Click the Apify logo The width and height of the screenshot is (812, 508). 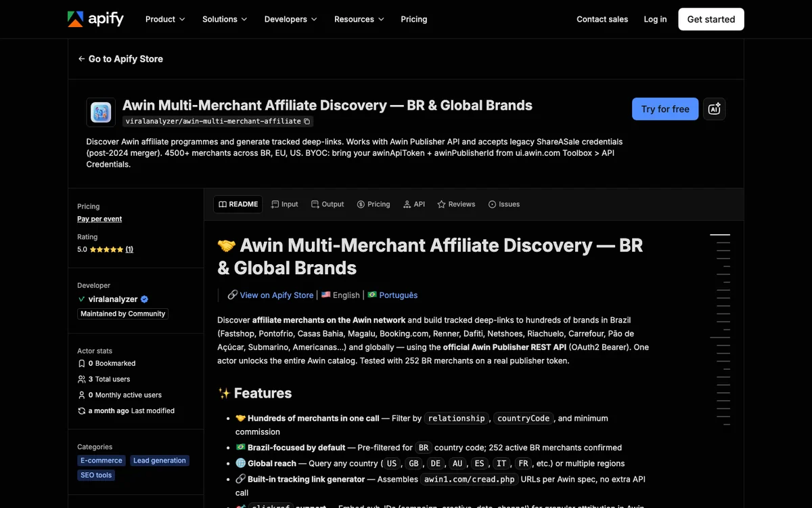[95, 19]
